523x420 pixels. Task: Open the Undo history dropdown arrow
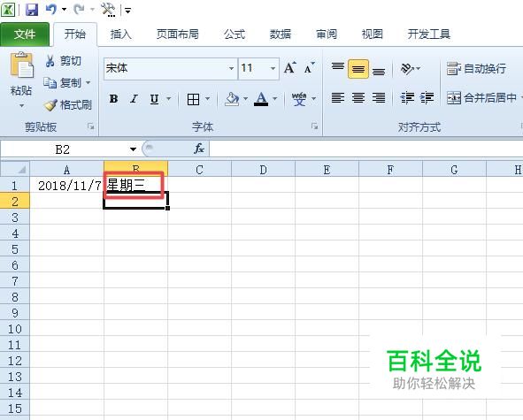[x=64, y=10]
